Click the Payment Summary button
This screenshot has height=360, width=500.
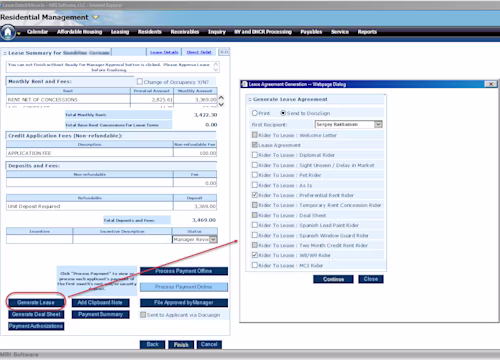100,314
